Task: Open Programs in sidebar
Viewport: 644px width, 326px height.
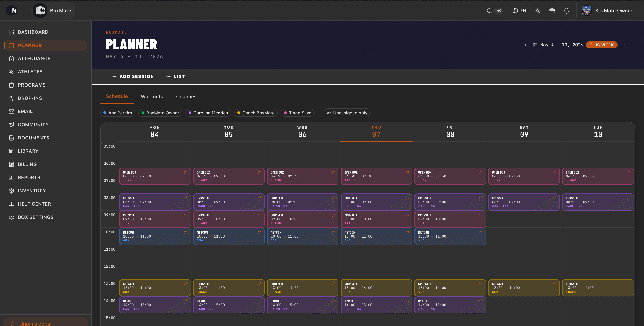Action: pyautogui.click(x=45, y=85)
